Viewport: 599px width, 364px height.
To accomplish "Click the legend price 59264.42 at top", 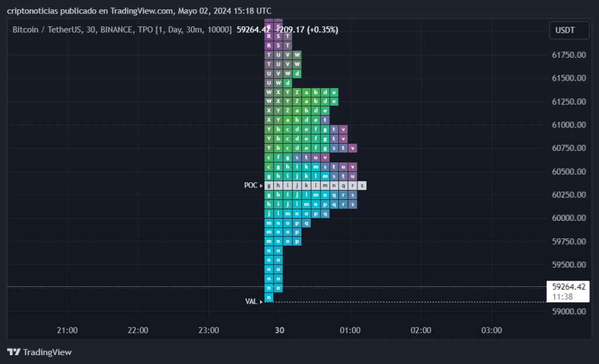I will (253, 30).
